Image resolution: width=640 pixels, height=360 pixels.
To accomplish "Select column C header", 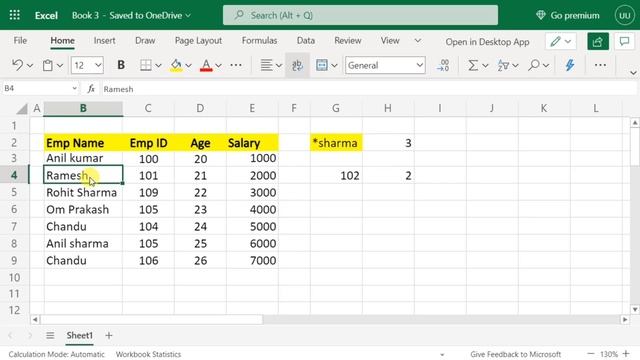I will point(148,109).
